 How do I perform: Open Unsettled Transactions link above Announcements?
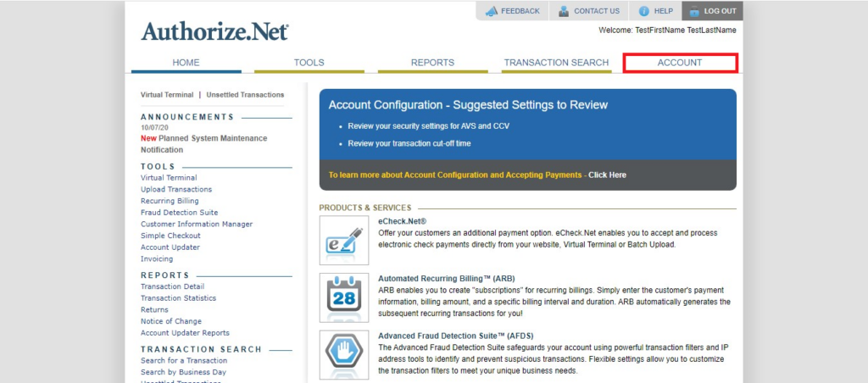point(245,95)
